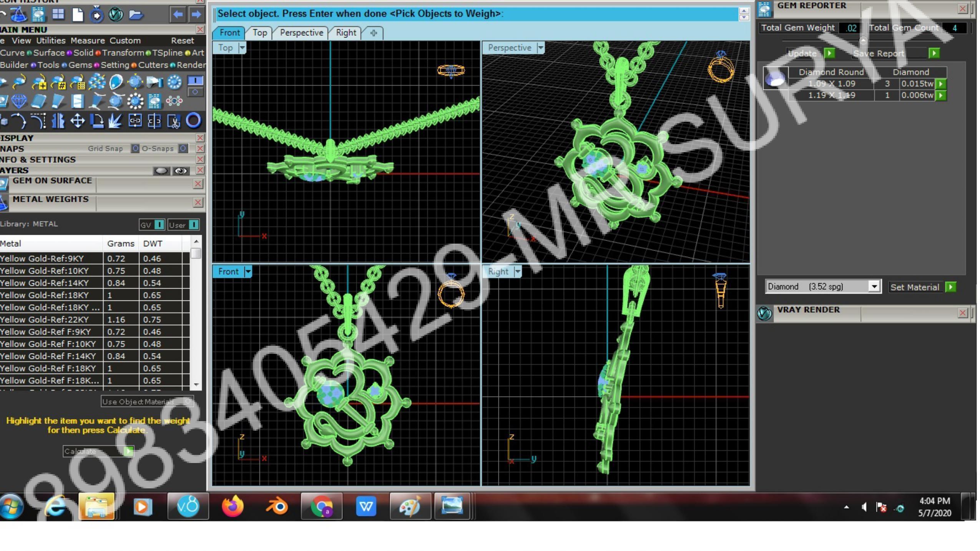Click the Calculate button
This screenshot has width=980, height=551.
point(98,451)
